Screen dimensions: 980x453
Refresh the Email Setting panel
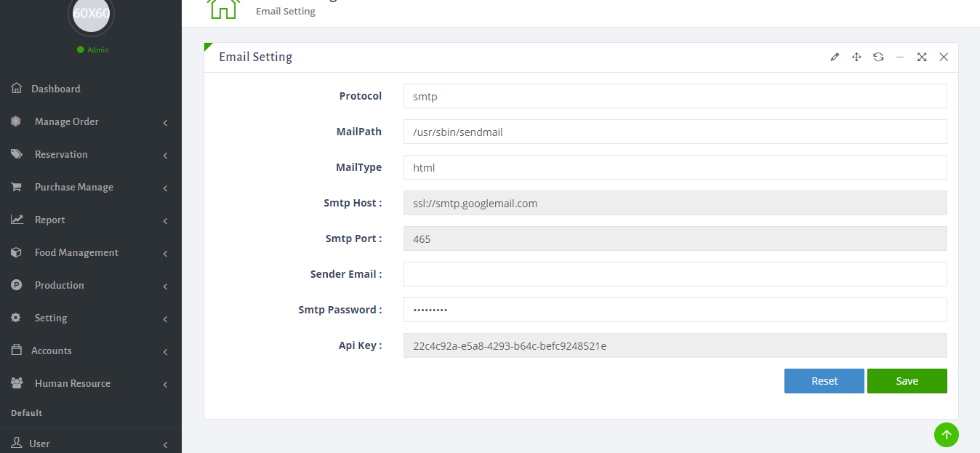(x=878, y=56)
